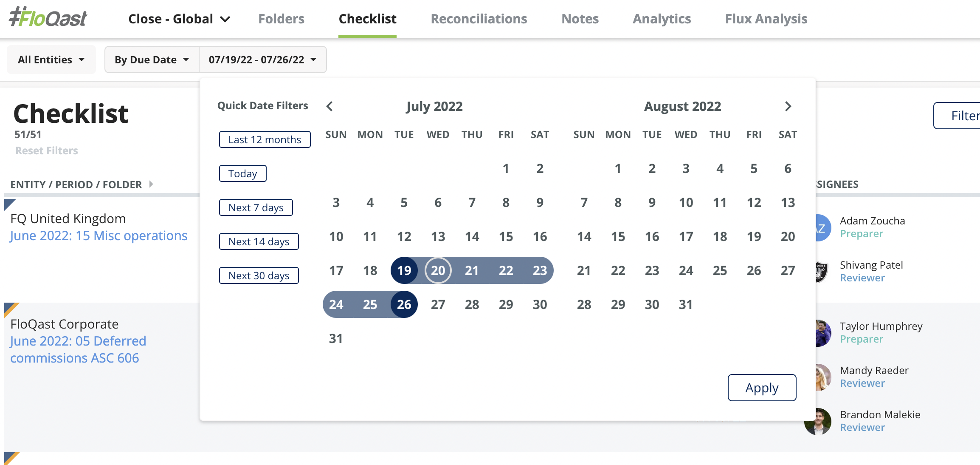Screen dimensions: 980x465
Task: Go to the Notes tab
Action: 580,19
